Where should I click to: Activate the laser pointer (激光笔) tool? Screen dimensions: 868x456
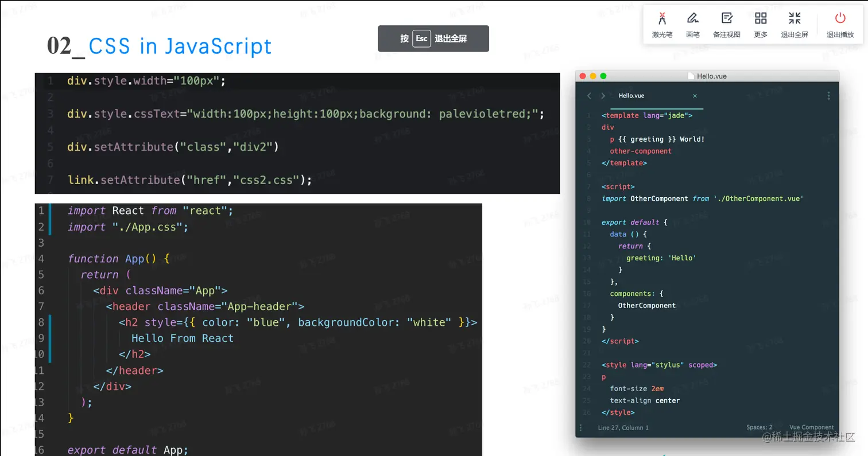pos(662,25)
